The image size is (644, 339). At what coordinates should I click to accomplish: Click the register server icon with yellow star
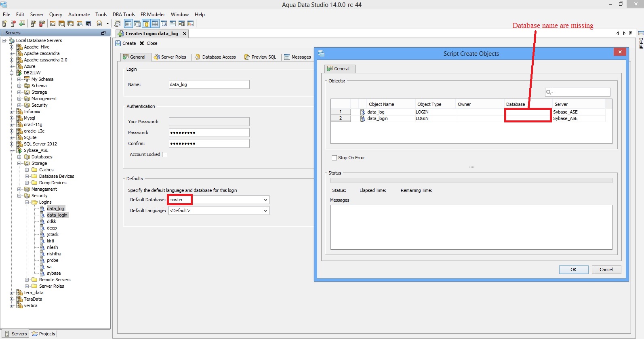pos(4,23)
